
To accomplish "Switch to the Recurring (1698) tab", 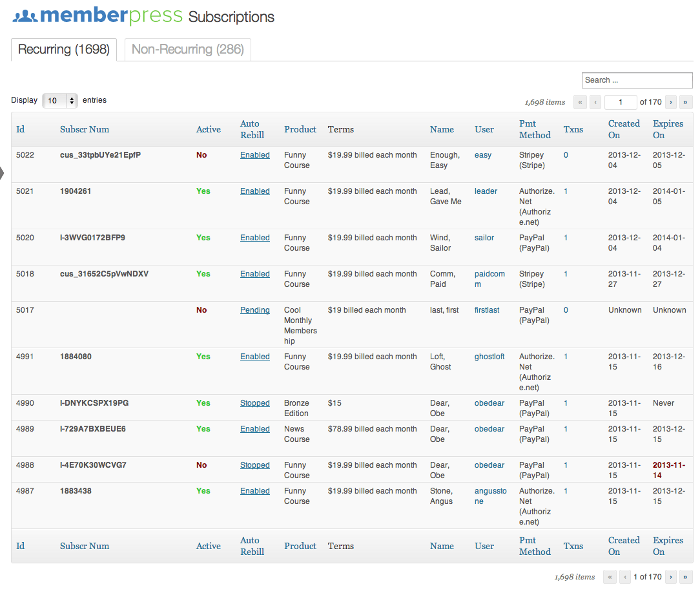I will pyautogui.click(x=64, y=49).
